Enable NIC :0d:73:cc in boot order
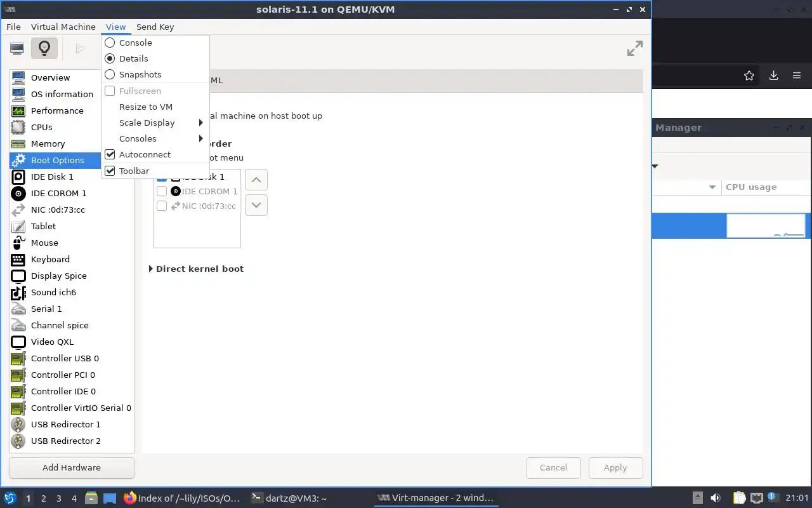The width and height of the screenshot is (812, 508). pyautogui.click(x=162, y=206)
